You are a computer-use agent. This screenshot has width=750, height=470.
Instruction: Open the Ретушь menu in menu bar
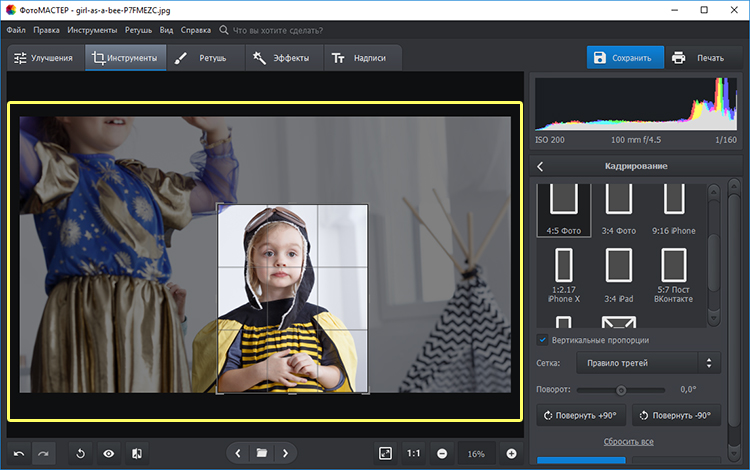coord(139,30)
